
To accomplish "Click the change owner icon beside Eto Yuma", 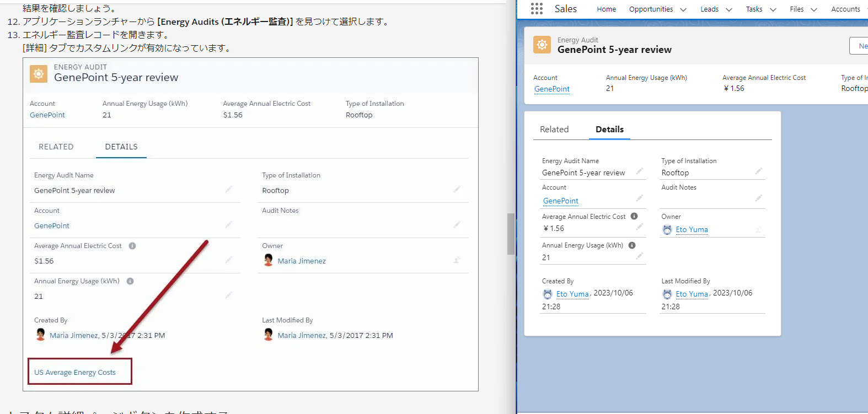I will coord(759,230).
